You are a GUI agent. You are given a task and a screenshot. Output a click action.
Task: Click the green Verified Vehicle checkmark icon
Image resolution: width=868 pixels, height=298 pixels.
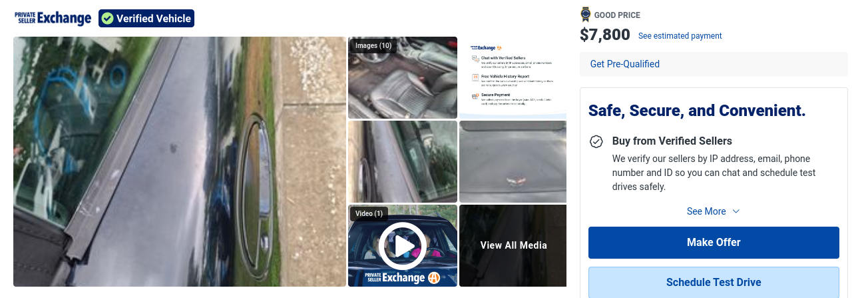point(108,19)
